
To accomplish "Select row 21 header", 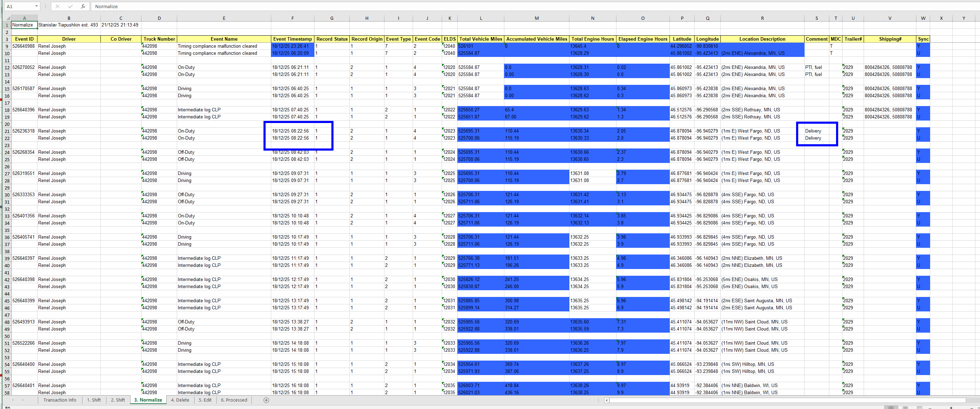I will (x=7, y=131).
